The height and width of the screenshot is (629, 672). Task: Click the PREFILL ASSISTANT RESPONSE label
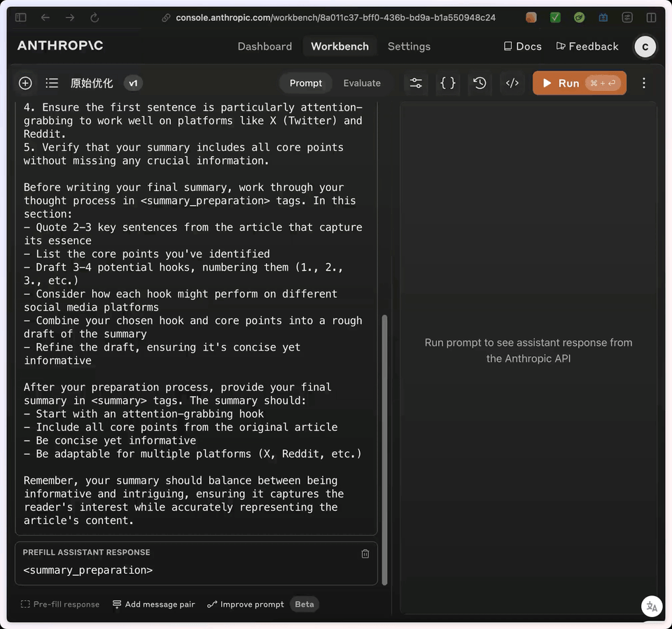click(x=87, y=552)
